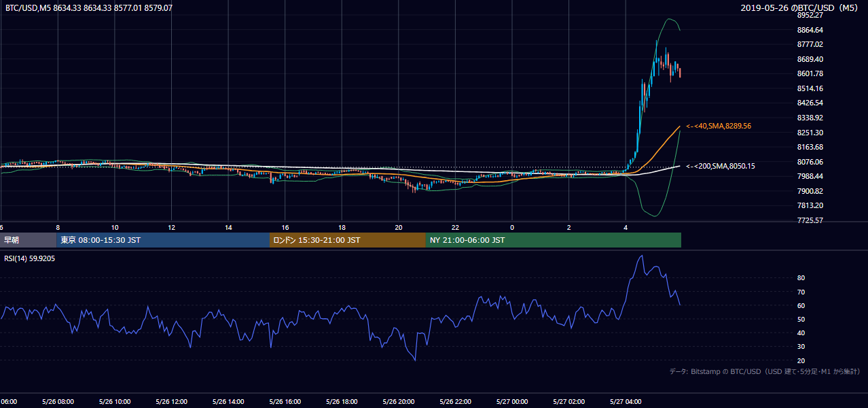Click hour tick 12 under price chart
Viewport: 868px width, 408px height.
coord(171,228)
